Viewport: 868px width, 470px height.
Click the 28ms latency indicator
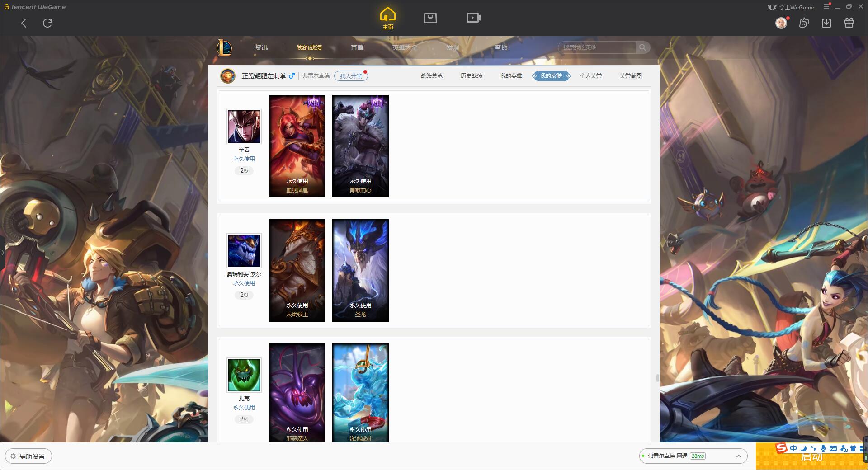(698, 456)
